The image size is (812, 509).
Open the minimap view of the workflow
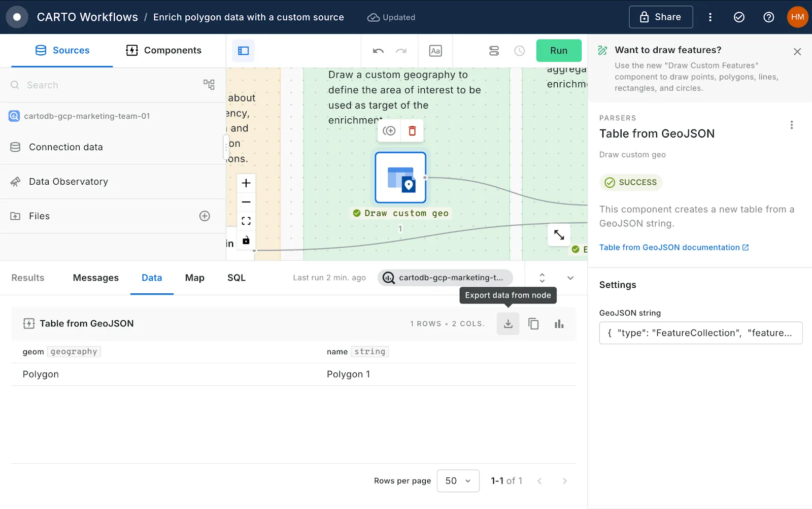tap(494, 51)
